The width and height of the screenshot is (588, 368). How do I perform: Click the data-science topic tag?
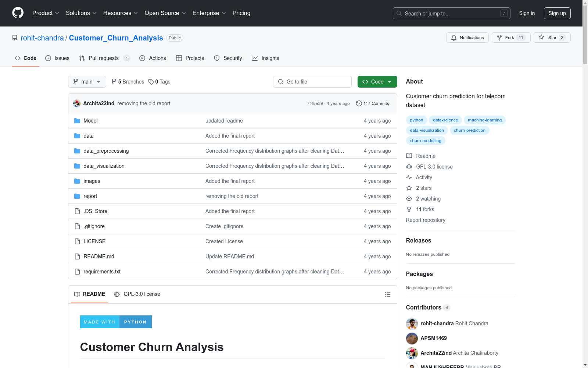[x=445, y=120]
